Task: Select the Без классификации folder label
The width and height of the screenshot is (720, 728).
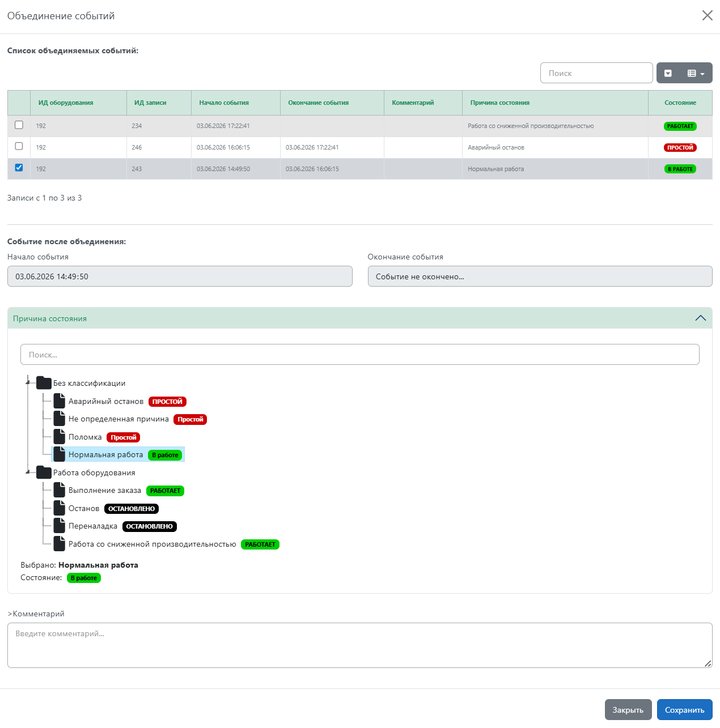Action: tap(90, 384)
